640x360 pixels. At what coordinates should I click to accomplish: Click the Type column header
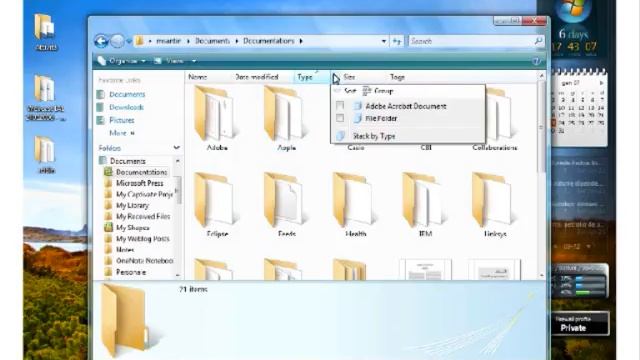[x=305, y=77]
